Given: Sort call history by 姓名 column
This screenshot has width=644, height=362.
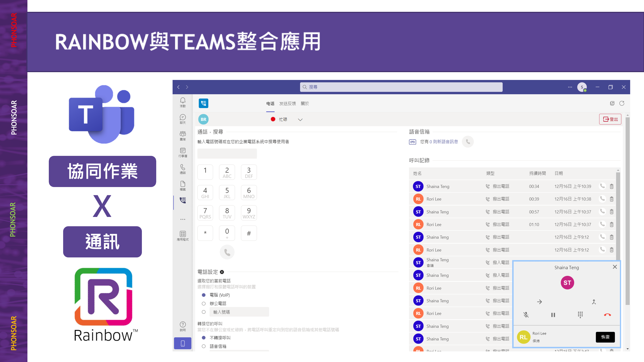Looking at the screenshot, I should pos(417,173).
